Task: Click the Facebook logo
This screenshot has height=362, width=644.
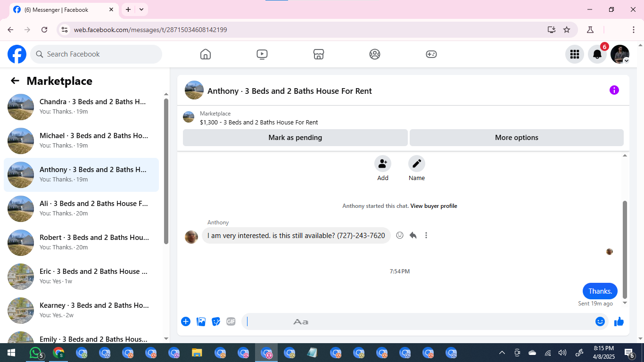Action: tap(17, 54)
